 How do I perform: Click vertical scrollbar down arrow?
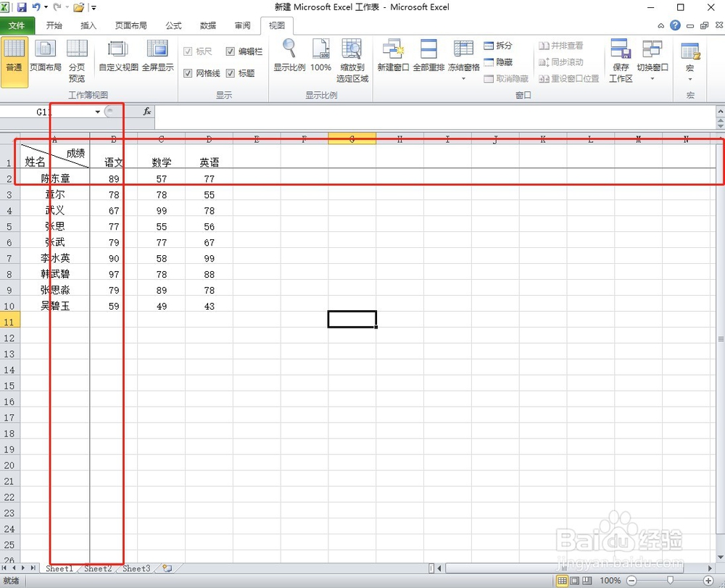tap(721, 557)
